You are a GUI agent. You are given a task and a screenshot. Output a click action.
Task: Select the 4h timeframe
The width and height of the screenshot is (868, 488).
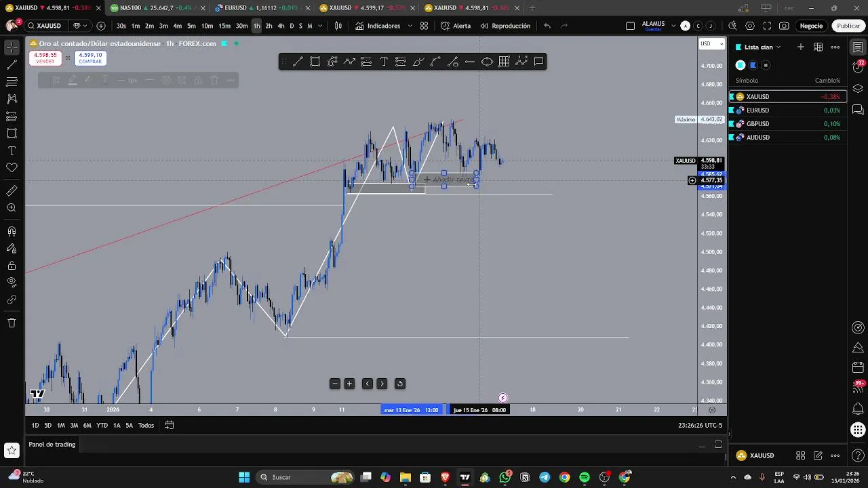click(x=281, y=26)
